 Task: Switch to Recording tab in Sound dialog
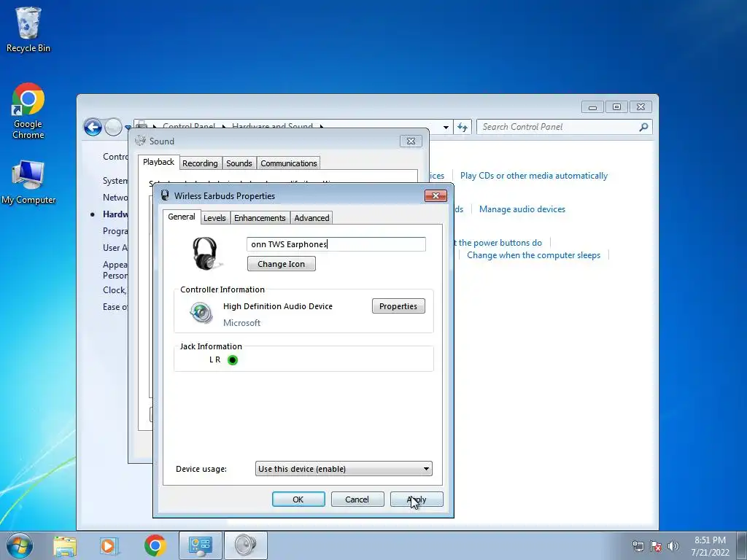point(200,163)
